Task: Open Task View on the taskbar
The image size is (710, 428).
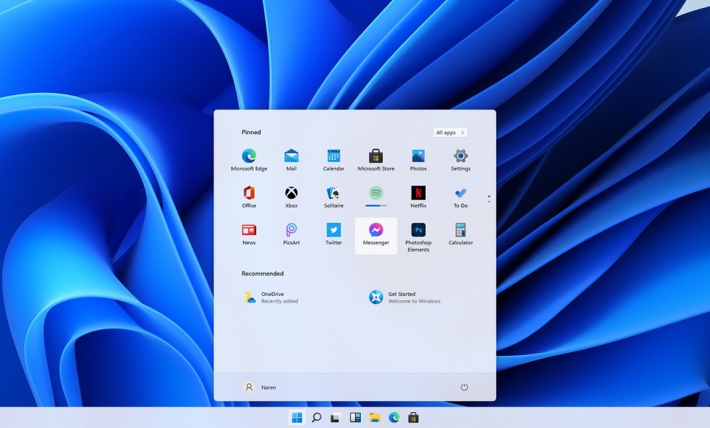Action: 336,418
